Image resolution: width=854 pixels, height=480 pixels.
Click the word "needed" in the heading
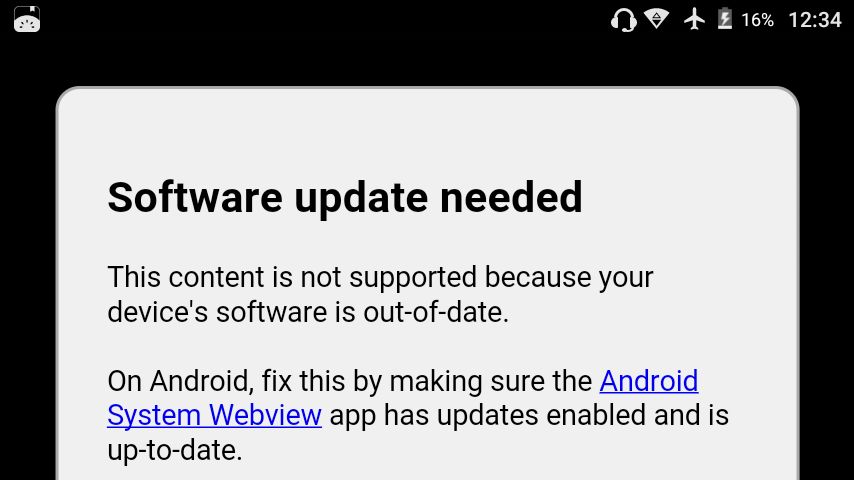[x=511, y=197]
